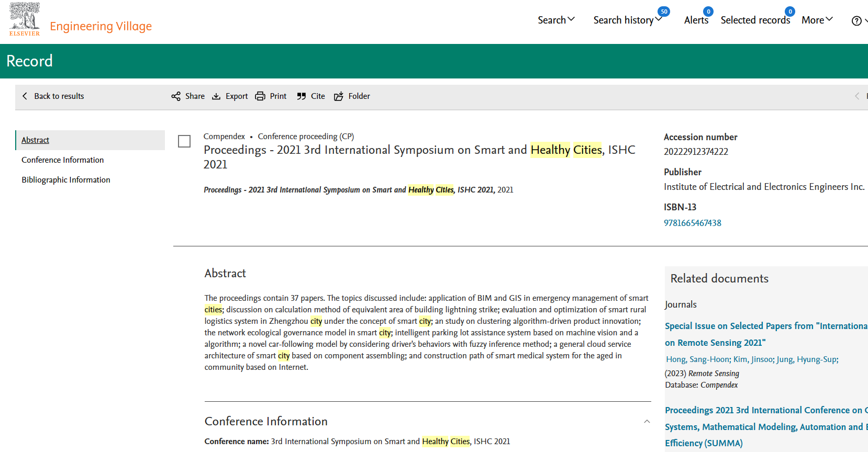Open author link Jung, Hyung-Sup
The image size is (868, 452).
click(807, 359)
